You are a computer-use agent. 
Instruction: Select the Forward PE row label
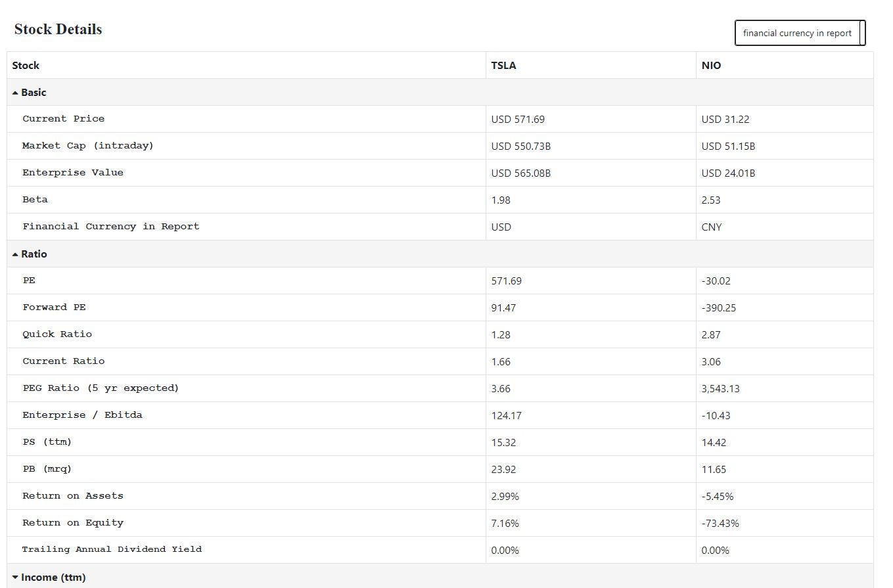(x=54, y=307)
